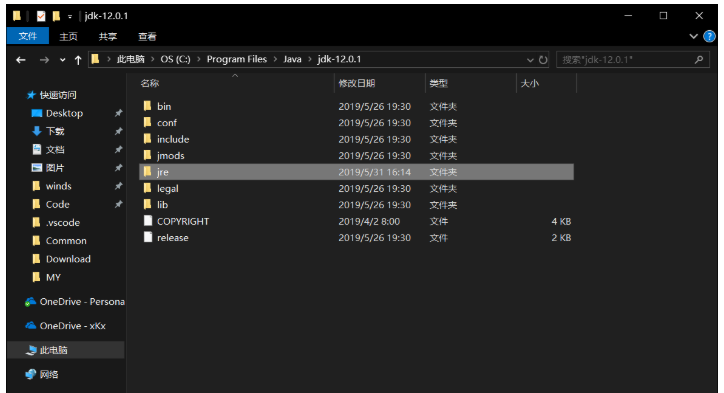Refresh the current folder view
The width and height of the screenshot is (724, 393).
point(543,60)
